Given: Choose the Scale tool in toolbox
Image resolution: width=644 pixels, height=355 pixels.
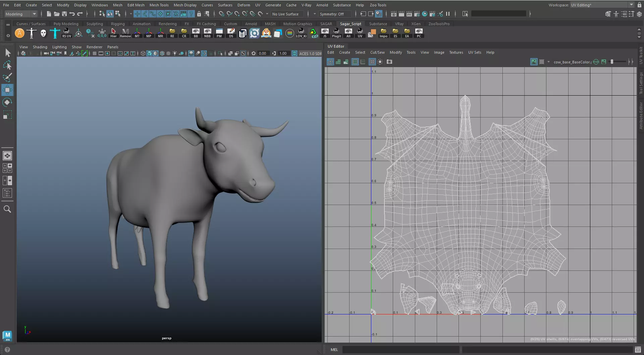Looking at the screenshot, I should coord(7,115).
